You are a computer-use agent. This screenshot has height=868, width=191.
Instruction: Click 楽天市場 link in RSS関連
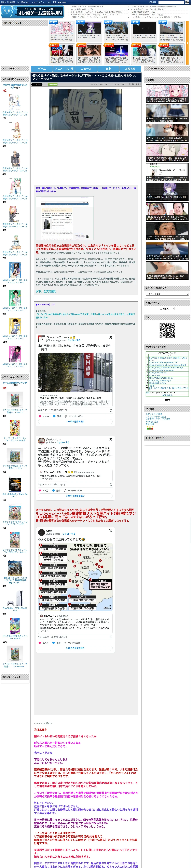(x=150, y=424)
